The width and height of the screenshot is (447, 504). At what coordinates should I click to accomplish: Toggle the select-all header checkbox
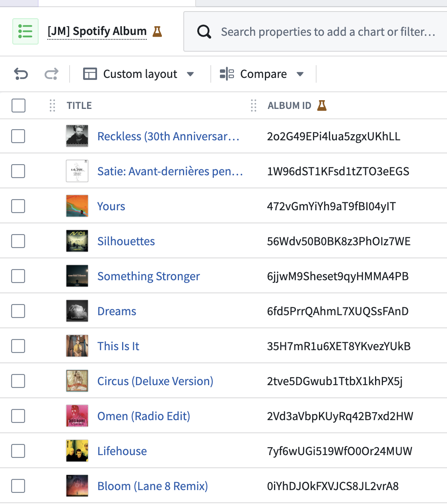tap(18, 105)
